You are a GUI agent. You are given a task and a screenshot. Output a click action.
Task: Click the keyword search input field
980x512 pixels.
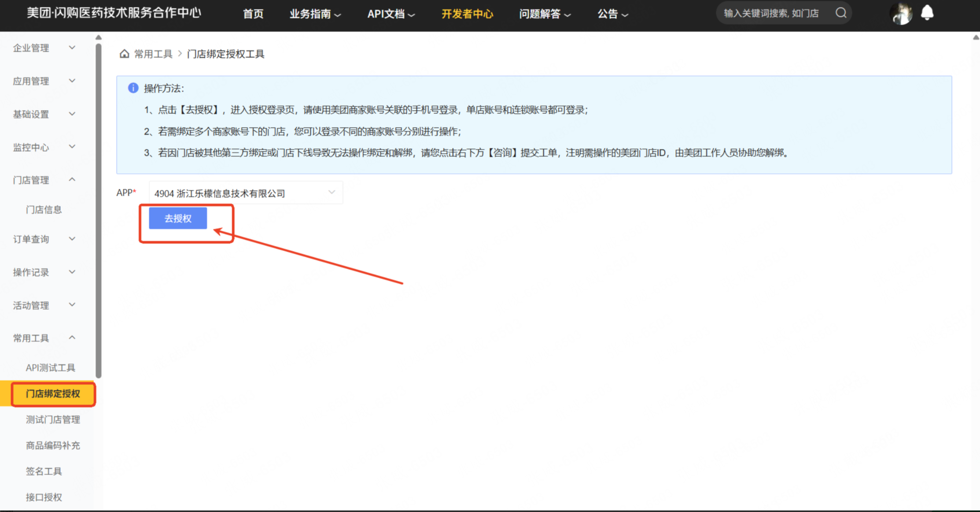(771, 13)
